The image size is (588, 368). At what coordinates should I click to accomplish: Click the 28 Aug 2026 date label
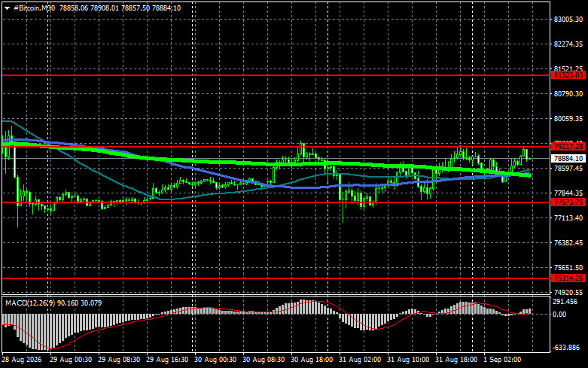coord(21,360)
